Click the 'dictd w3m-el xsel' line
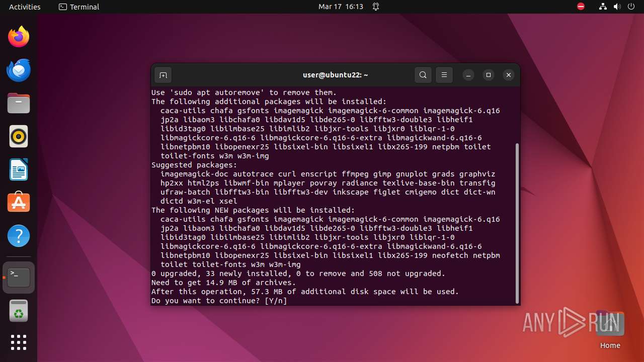Viewport: 644px width, 362px height. tap(199, 201)
